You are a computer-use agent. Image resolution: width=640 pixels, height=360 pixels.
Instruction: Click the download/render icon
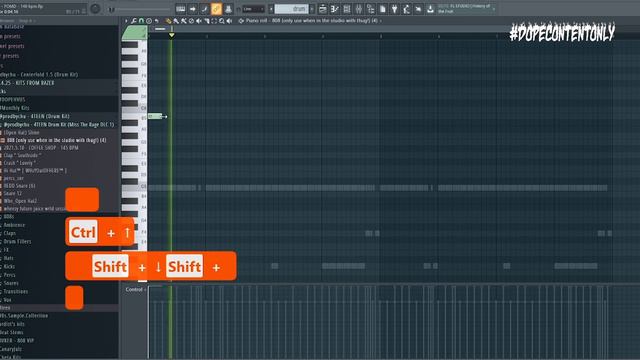[430, 9]
